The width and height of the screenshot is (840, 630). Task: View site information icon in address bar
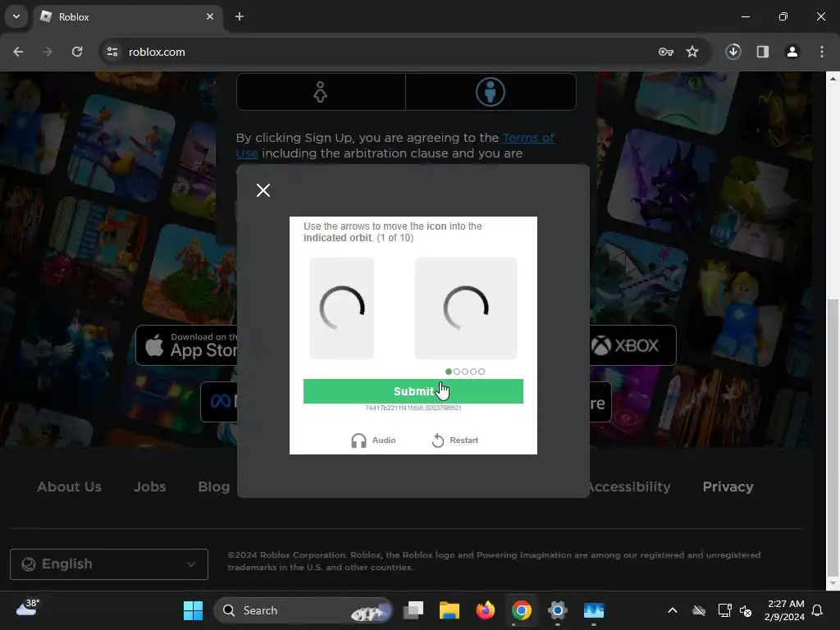[x=112, y=52]
